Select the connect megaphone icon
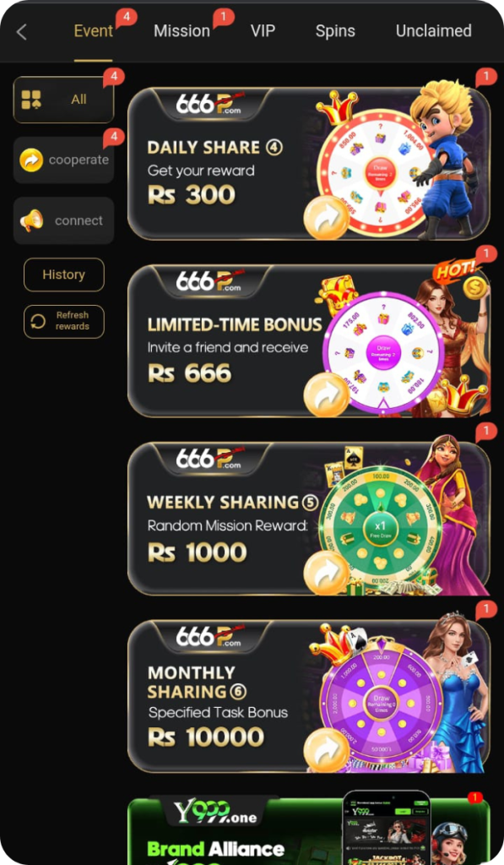504x865 pixels. (x=31, y=220)
